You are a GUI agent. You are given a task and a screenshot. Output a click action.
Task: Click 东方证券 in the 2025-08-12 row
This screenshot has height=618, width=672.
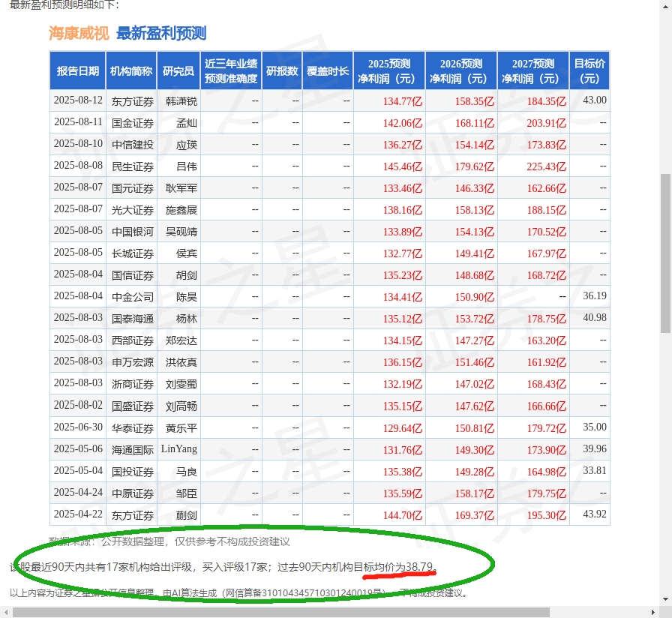(133, 101)
